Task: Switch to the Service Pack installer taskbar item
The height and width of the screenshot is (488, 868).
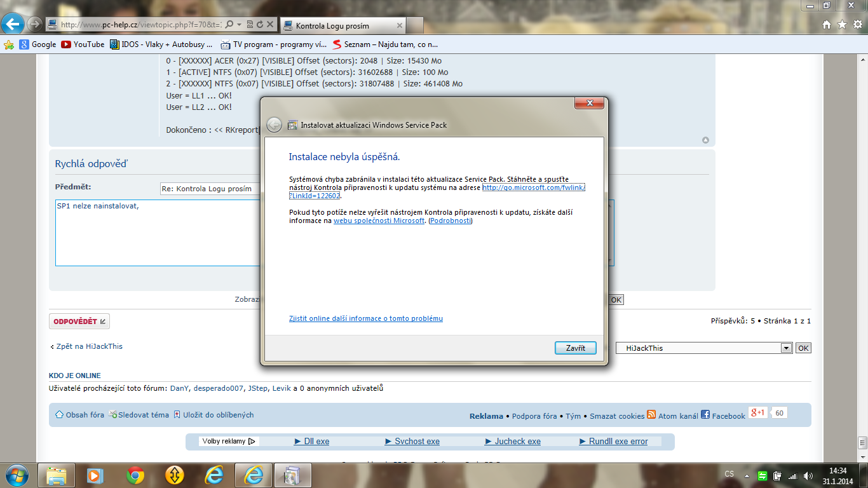Action: (x=293, y=475)
